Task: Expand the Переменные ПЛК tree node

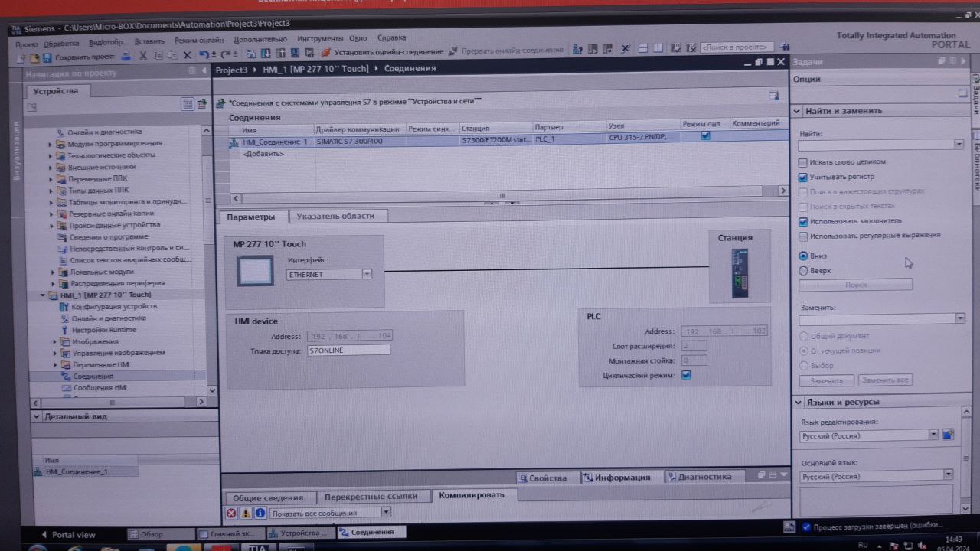Action: click(52, 178)
